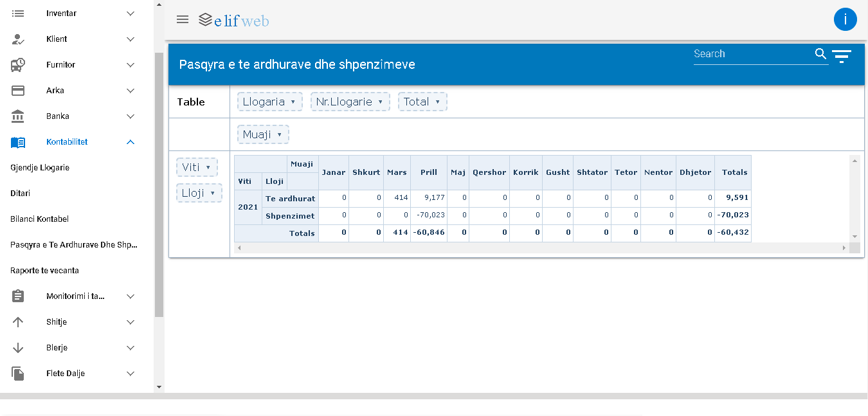Click pivot table vertical scroll up arrow
The width and height of the screenshot is (868, 416).
pos(854,161)
